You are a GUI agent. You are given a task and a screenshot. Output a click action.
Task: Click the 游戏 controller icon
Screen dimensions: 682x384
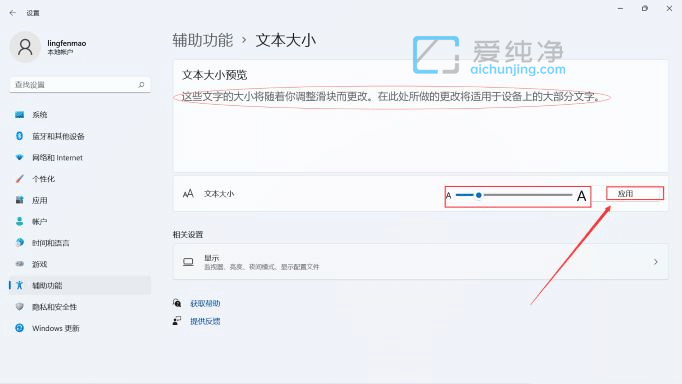20,264
